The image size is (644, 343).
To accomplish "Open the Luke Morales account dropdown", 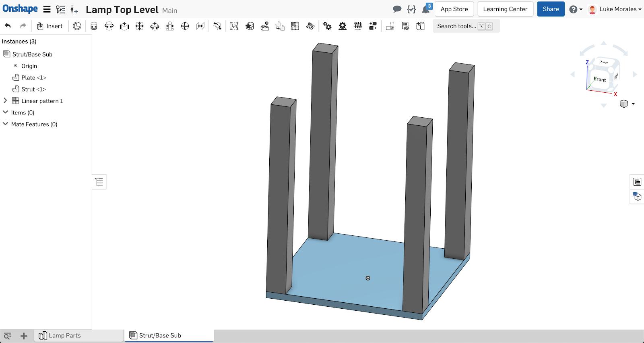I will 615,9.
